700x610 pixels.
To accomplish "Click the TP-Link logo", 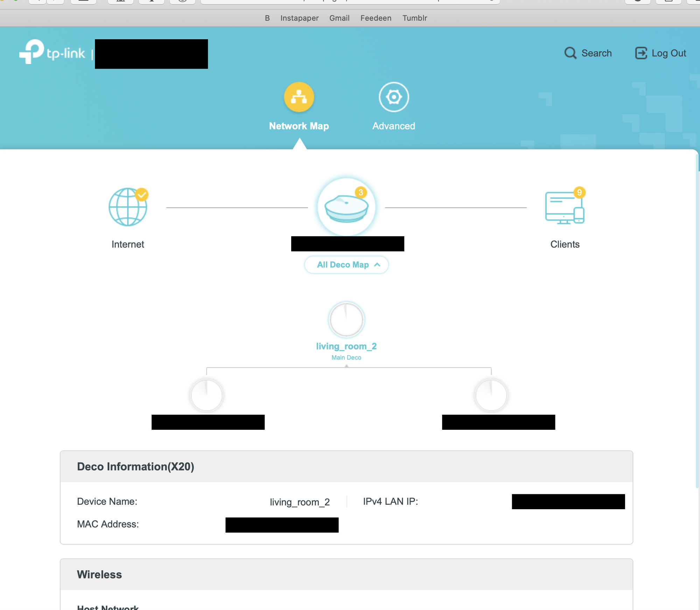I will point(52,52).
